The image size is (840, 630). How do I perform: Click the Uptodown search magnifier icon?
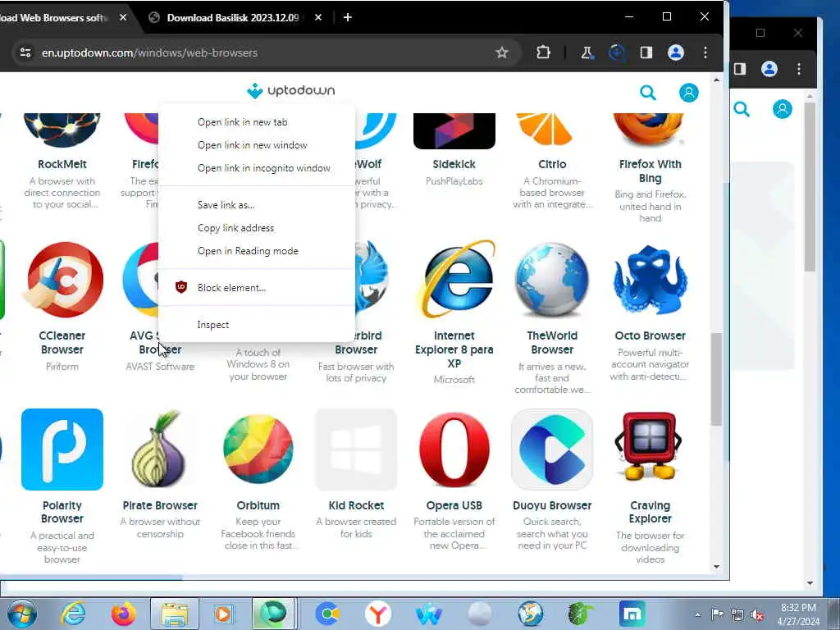click(648, 93)
